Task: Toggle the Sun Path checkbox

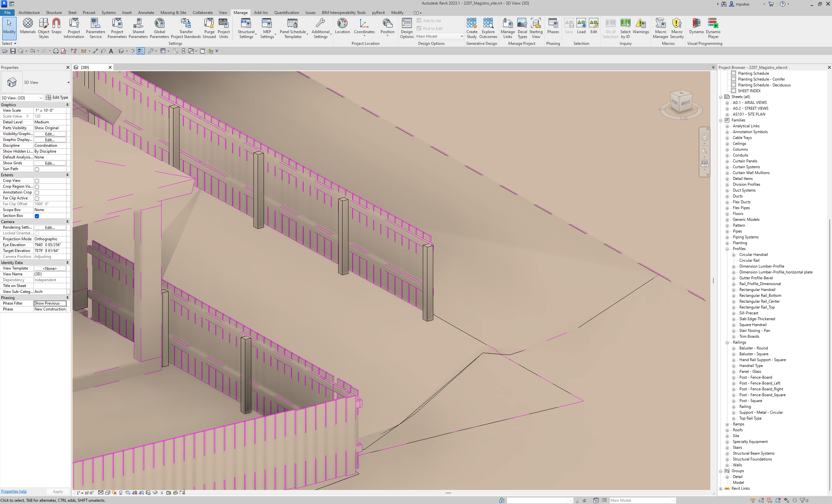Action: tap(36, 169)
